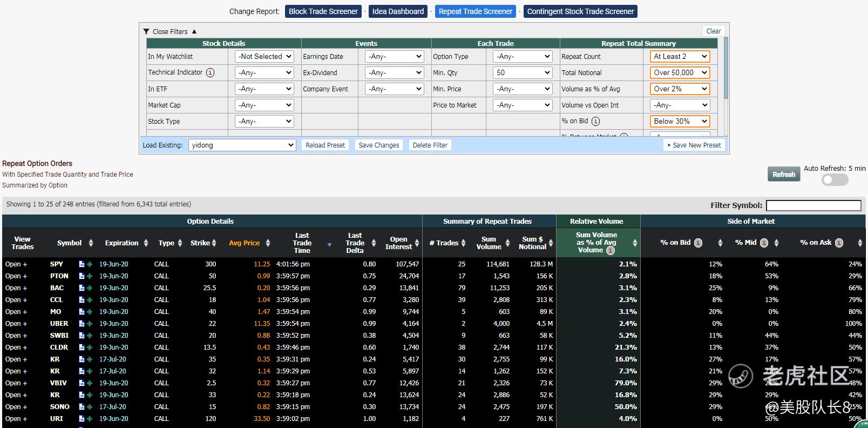Click the PTON symbol

[x=59, y=276]
